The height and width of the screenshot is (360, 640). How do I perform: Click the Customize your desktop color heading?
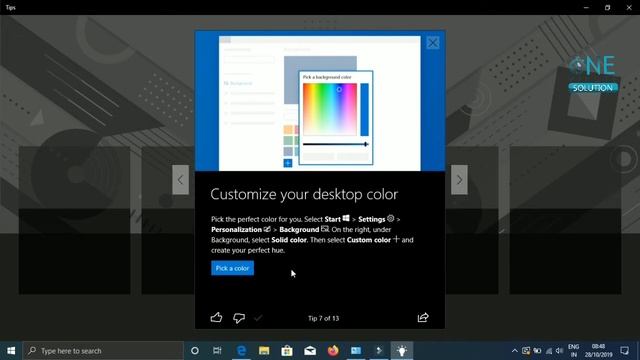[304, 194]
